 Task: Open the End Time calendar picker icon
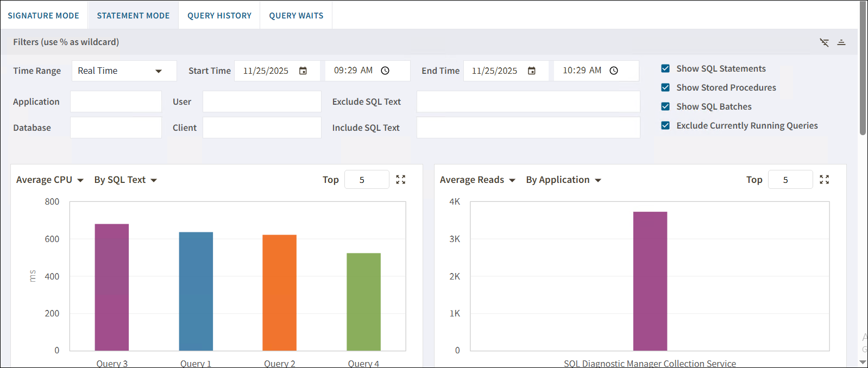(532, 71)
